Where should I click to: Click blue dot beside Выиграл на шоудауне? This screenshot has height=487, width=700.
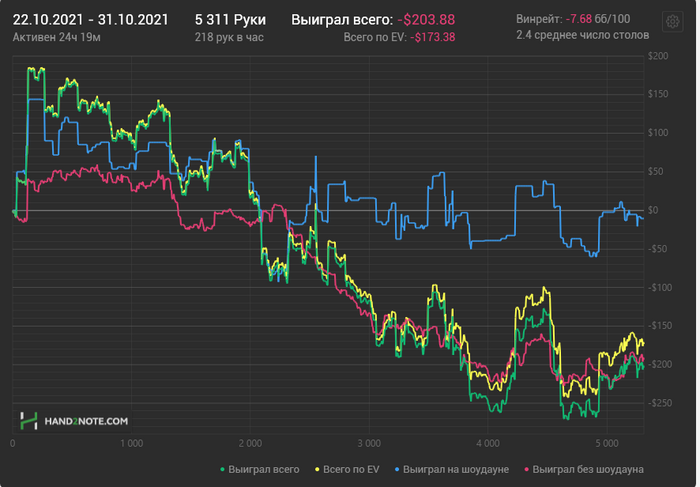point(397,468)
